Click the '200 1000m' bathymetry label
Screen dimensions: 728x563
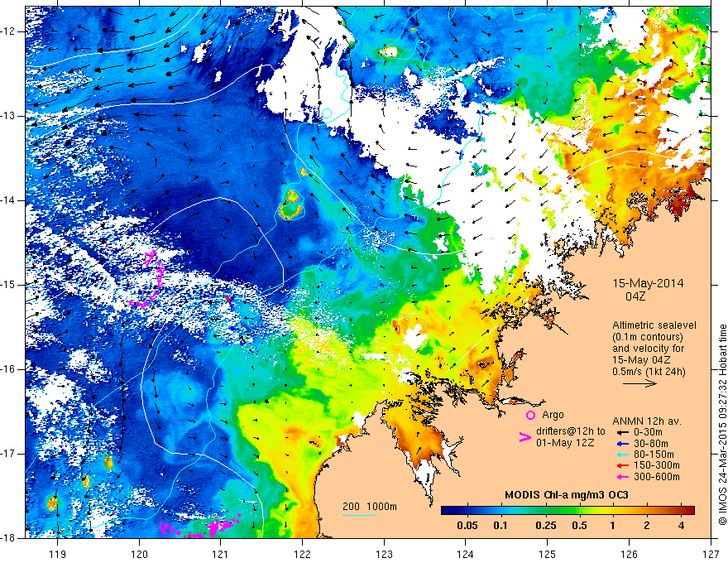pos(370,507)
